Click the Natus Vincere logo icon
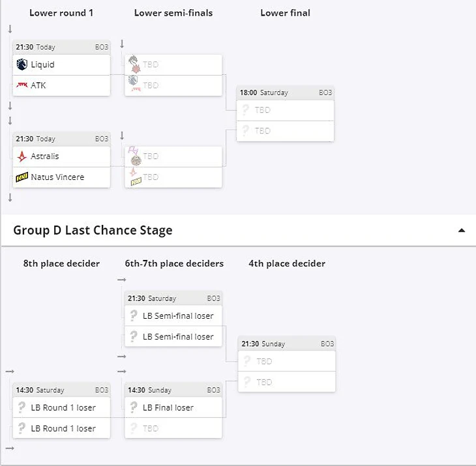Image resolution: width=476 pixels, height=466 pixels. point(22,177)
